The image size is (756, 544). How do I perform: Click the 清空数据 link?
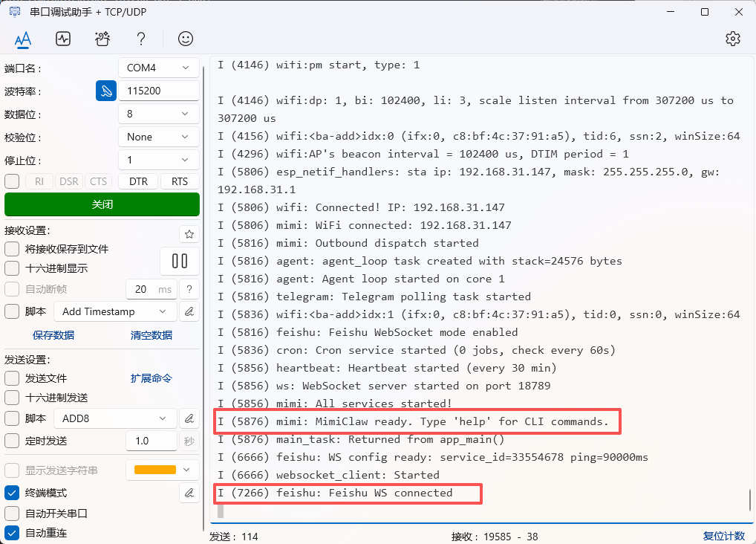(151, 335)
